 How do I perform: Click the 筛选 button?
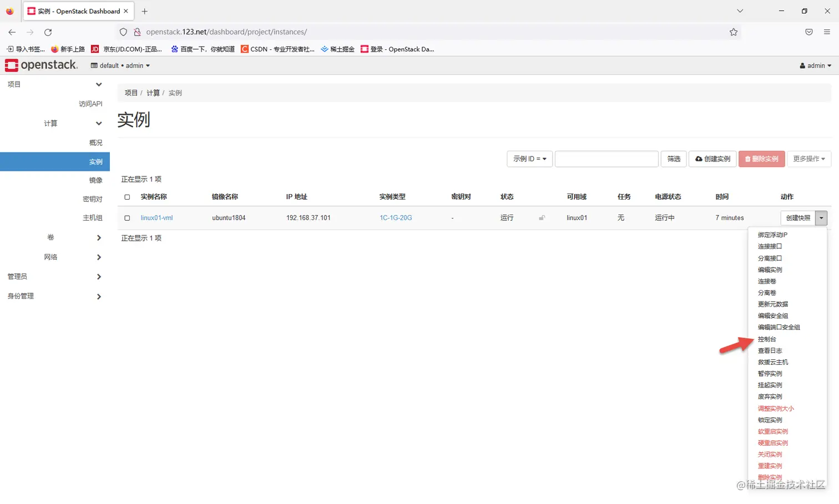pos(674,159)
